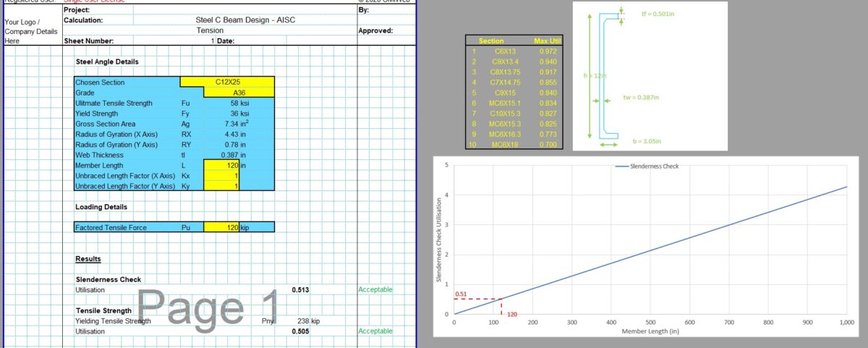Viewport: 868px width, 348px height.
Task: Click the Radius of Gyration (Y Axis) label
Action: point(116,145)
